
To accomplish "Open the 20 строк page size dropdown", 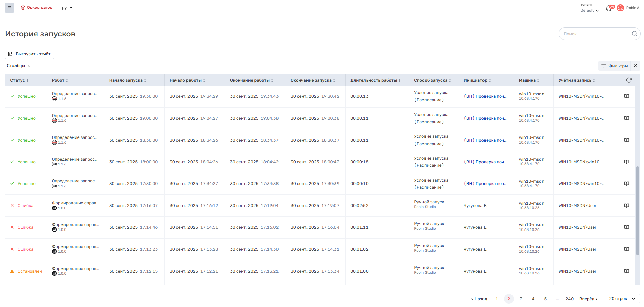I will pos(622,299).
